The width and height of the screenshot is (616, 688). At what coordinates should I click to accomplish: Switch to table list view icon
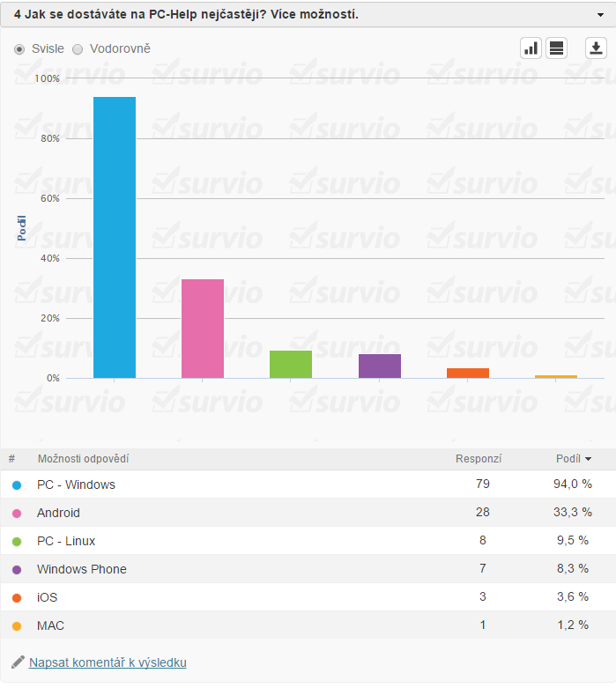click(556, 48)
